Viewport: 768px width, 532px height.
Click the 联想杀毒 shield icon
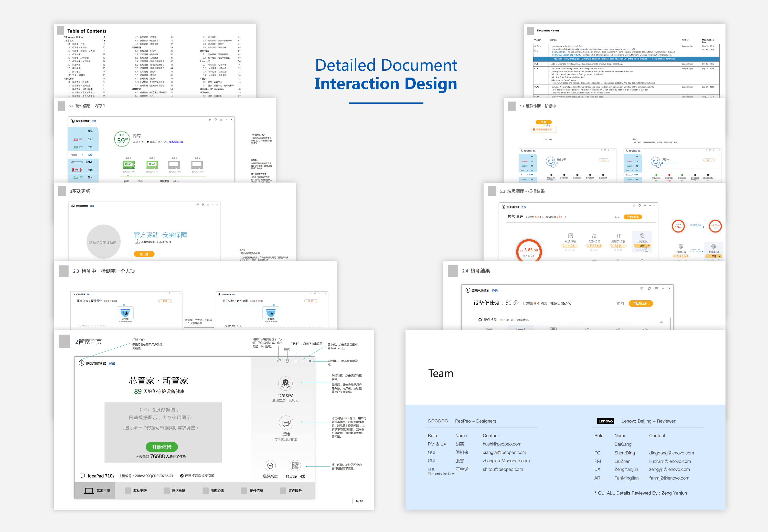(x=270, y=465)
